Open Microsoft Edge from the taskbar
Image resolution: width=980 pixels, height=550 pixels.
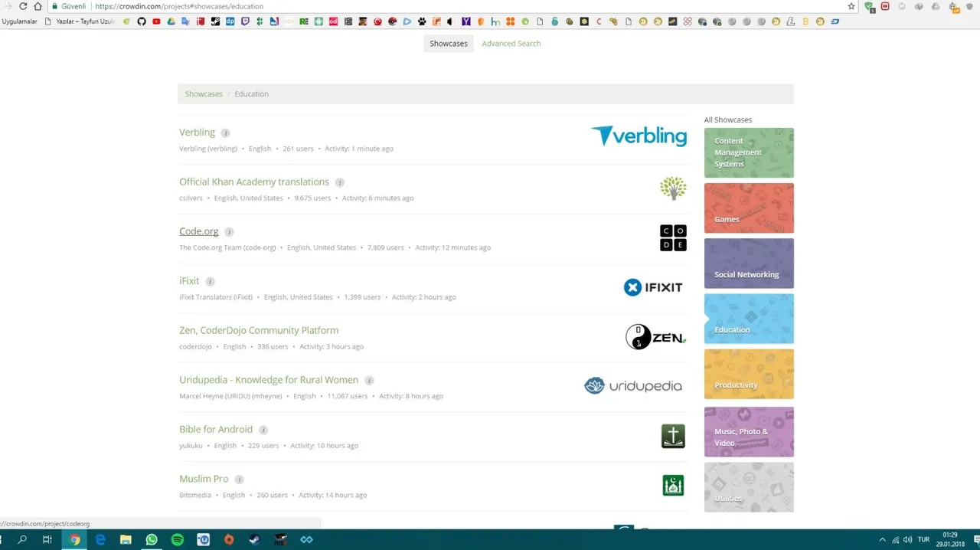100,539
